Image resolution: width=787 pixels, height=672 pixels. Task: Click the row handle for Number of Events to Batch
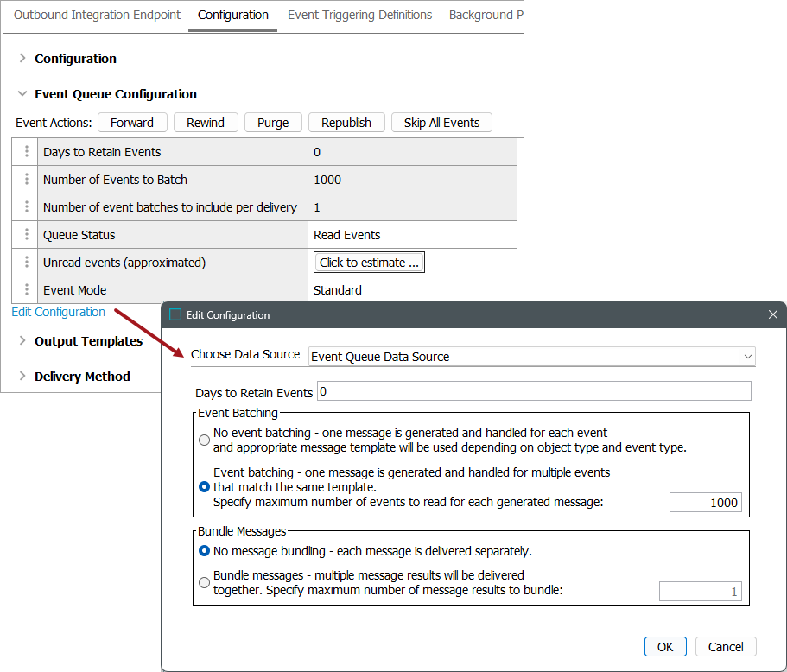click(x=26, y=180)
